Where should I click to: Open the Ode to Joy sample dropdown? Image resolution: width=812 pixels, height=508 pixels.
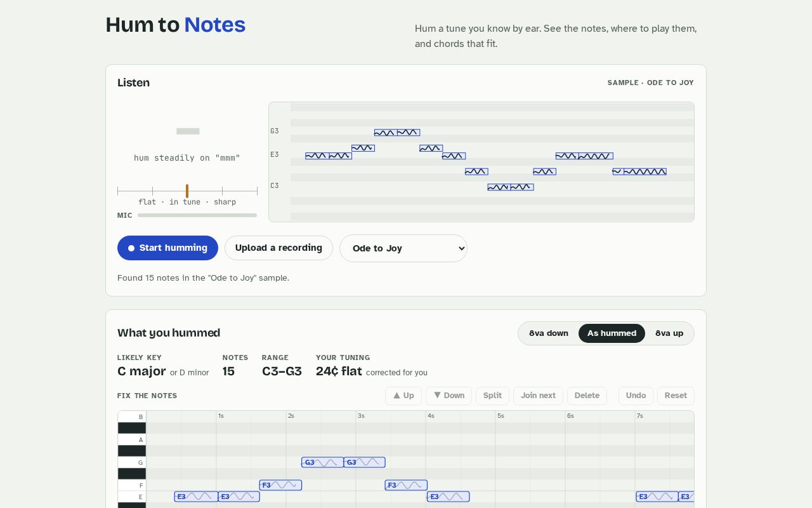[403, 248]
